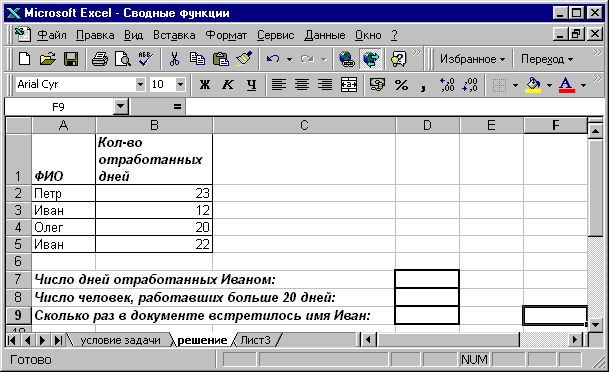Decrease decimal places

pyautogui.click(x=470, y=84)
